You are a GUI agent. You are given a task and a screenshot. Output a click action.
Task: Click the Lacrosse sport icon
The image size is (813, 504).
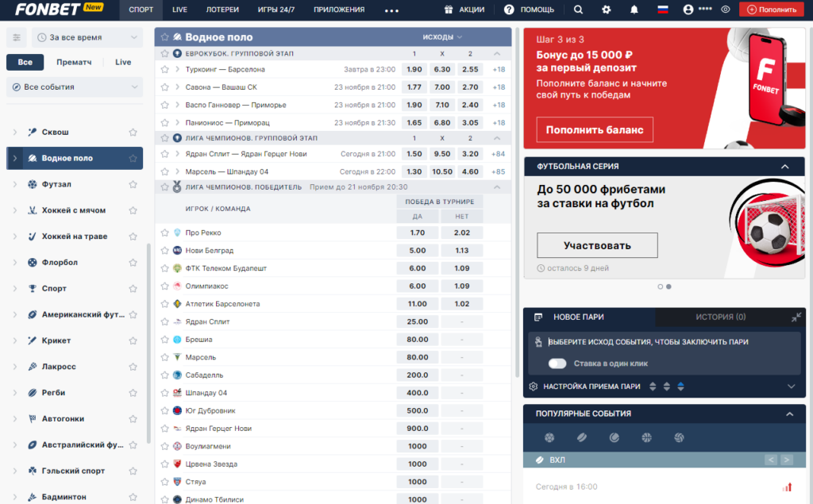32,367
